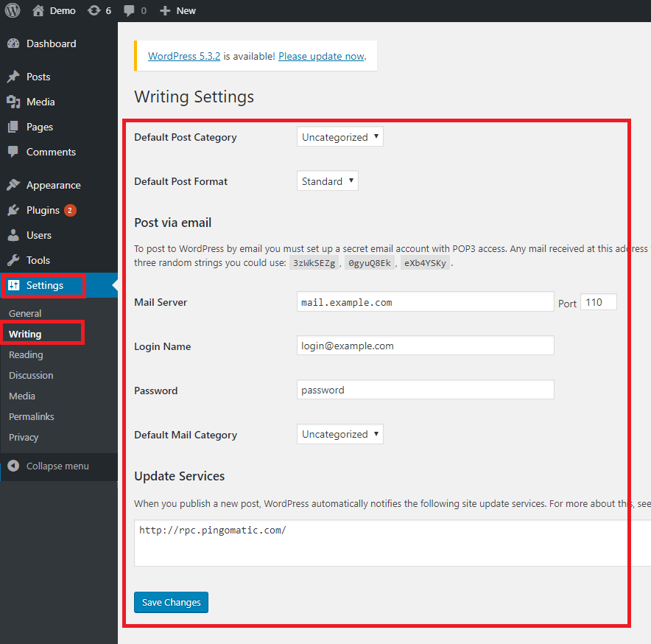Open the Plugins plug icon

(13, 210)
